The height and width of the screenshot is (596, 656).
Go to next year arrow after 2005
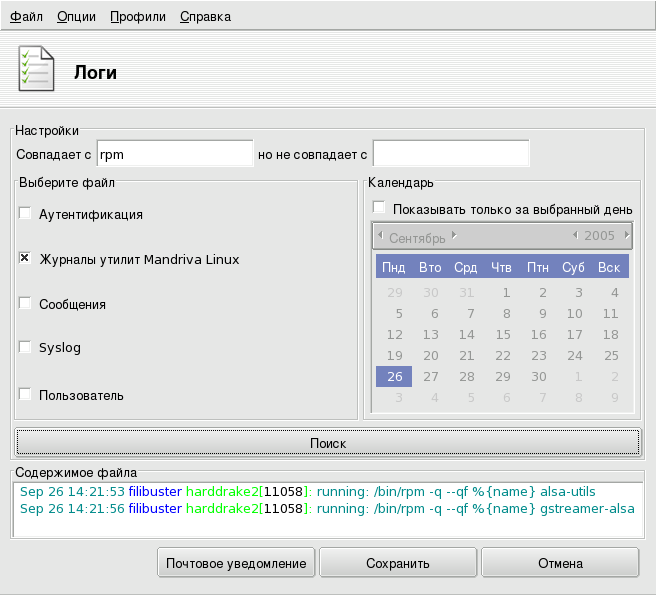627,236
